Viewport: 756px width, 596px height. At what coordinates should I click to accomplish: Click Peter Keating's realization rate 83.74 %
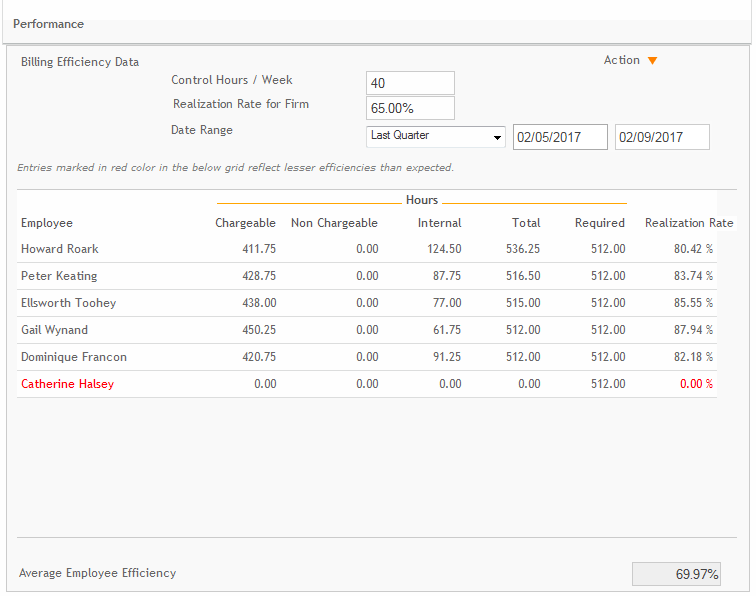coord(693,276)
